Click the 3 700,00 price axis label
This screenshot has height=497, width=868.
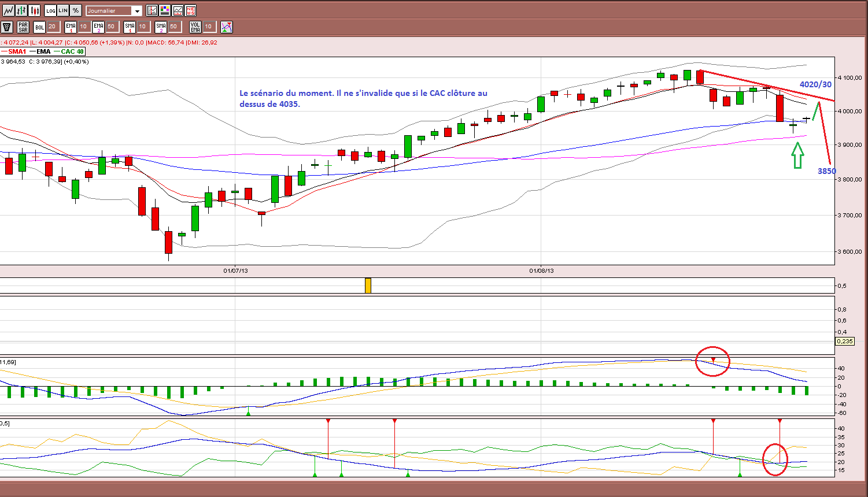tap(849, 216)
